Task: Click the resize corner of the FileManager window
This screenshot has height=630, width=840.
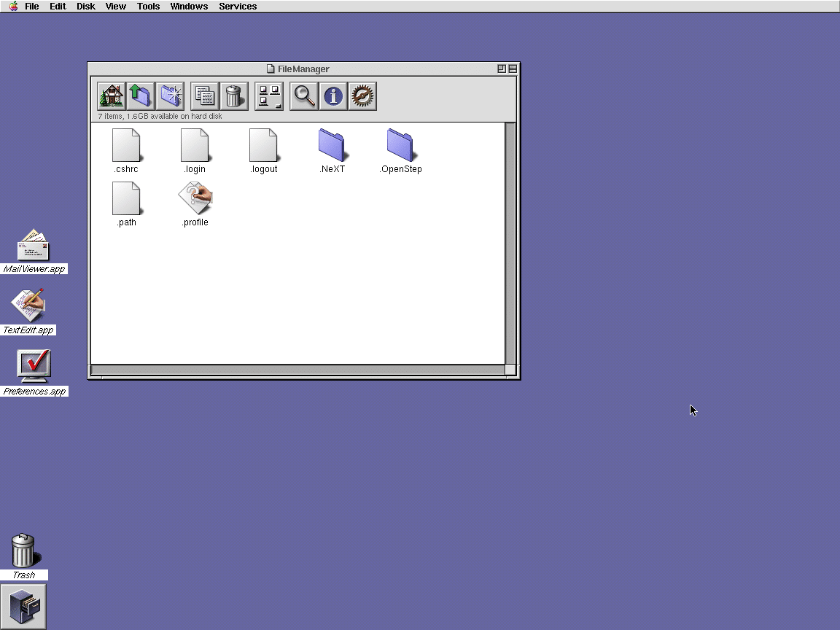Action: [510, 370]
